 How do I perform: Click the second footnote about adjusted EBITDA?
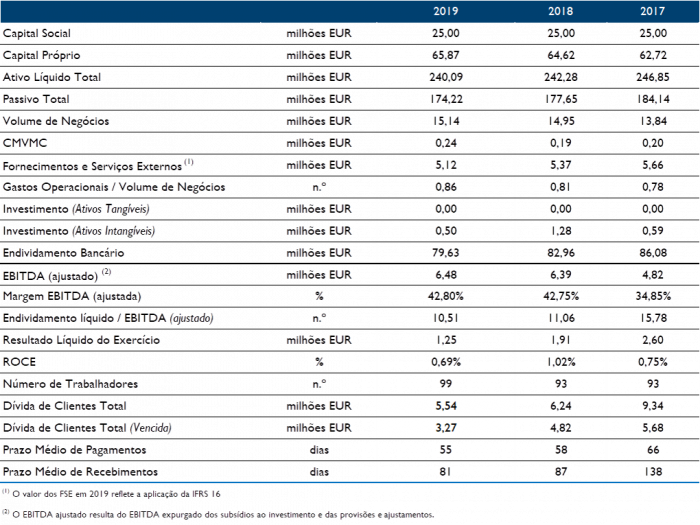[x=220, y=515]
